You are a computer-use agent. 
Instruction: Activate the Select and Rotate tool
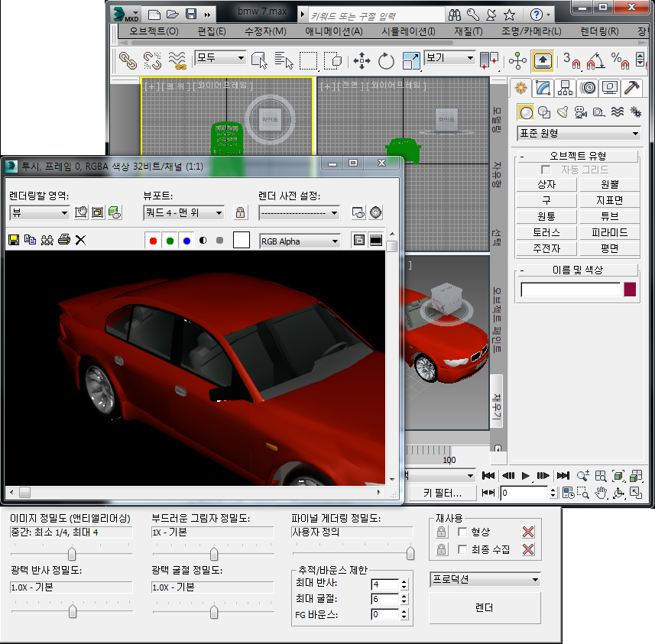point(386,60)
